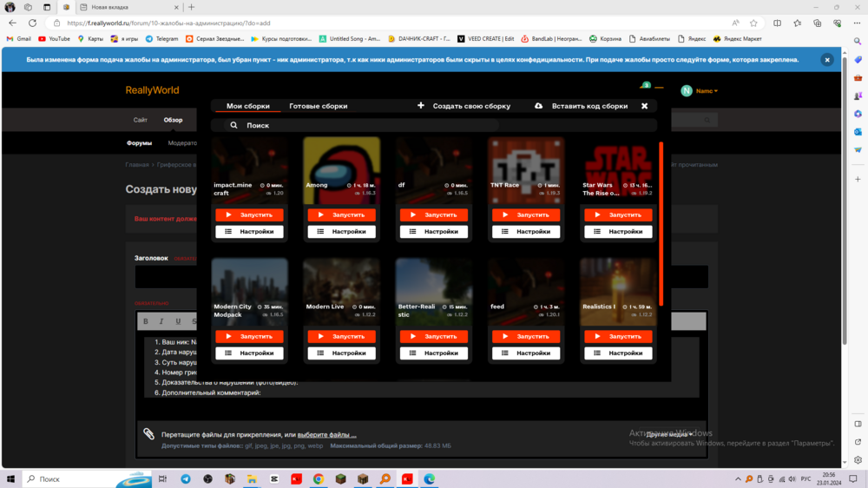Open a new browser tab
The width and height of the screenshot is (868, 488).
pos(192,7)
